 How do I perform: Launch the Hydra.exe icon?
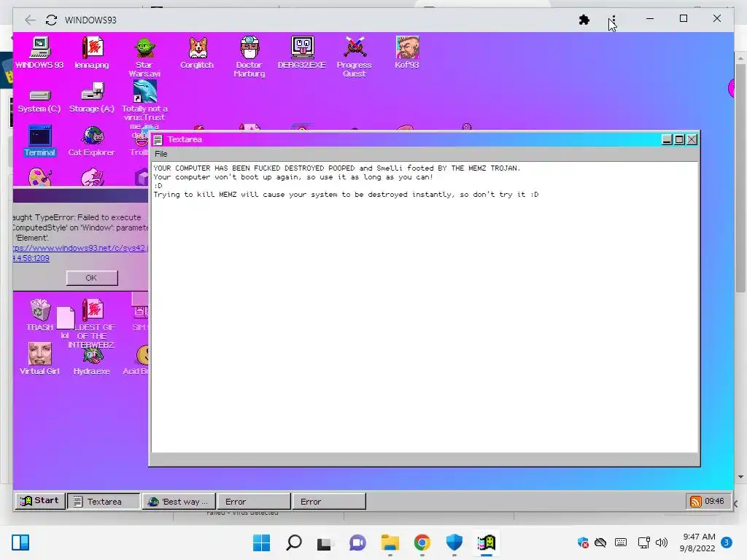(x=92, y=362)
